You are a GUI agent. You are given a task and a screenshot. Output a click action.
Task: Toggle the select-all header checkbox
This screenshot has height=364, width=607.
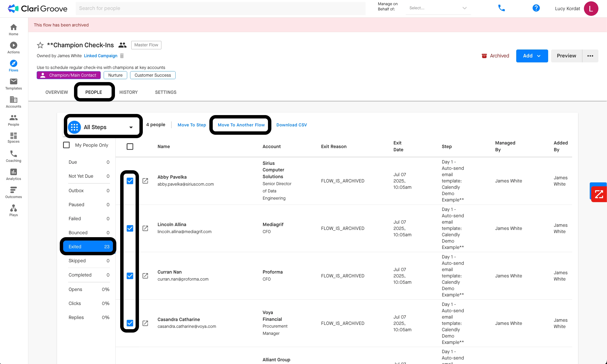(x=130, y=147)
